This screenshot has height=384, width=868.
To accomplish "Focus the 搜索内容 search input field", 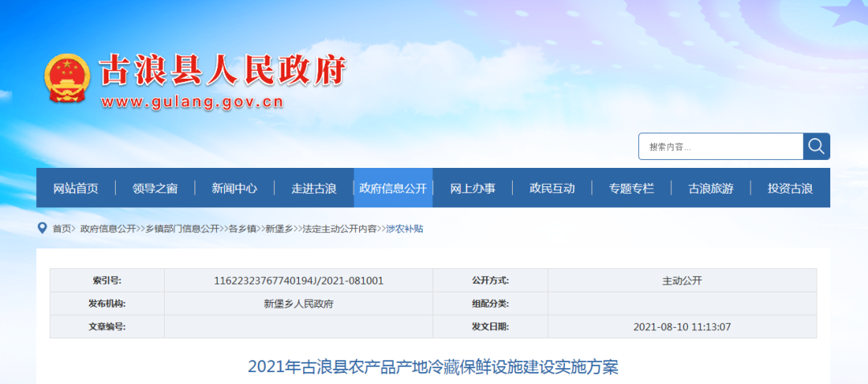I will coord(721,147).
